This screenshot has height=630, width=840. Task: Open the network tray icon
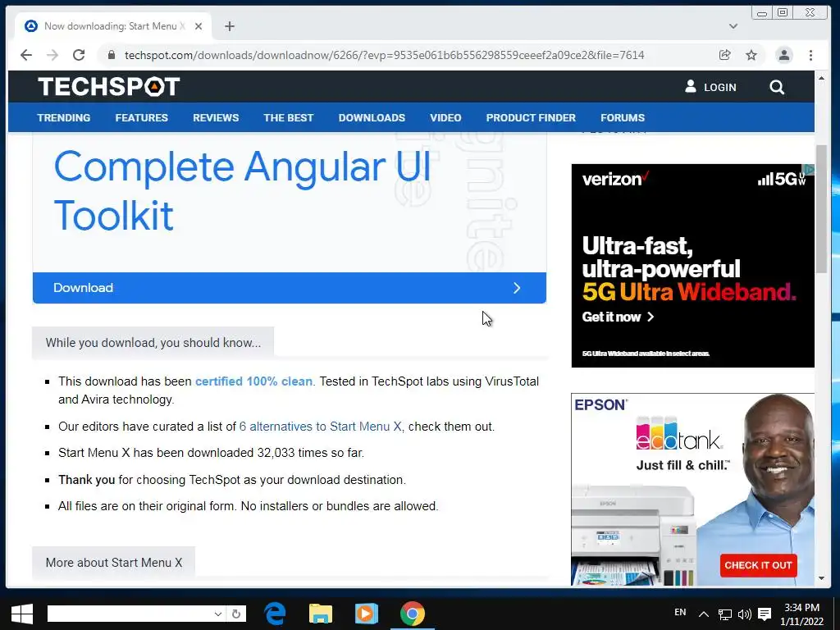pyautogui.click(x=725, y=614)
